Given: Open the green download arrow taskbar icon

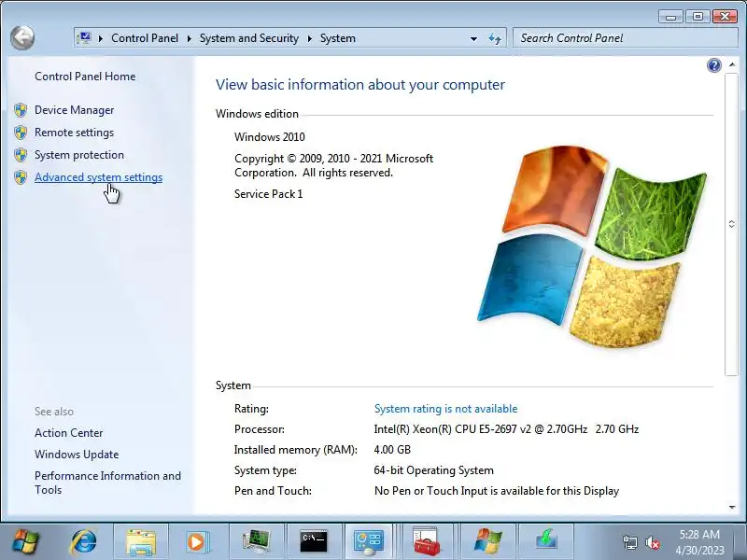Looking at the screenshot, I should (546, 541).
